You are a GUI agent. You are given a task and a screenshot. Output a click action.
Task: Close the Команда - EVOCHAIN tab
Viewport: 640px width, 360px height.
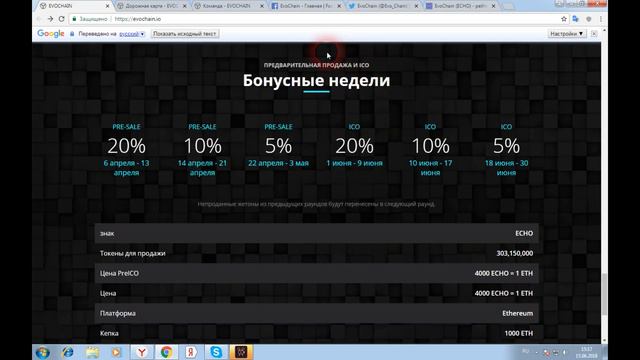point(262,6)
